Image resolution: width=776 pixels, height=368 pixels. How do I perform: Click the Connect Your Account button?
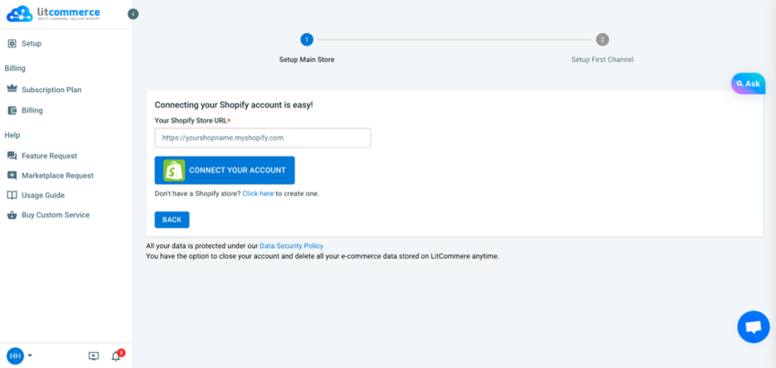pos(225,170)
